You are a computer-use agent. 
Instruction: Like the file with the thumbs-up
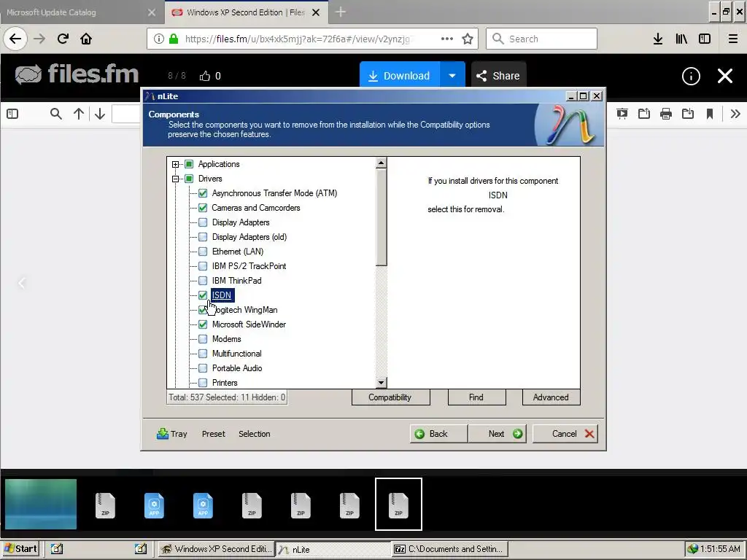205,76
